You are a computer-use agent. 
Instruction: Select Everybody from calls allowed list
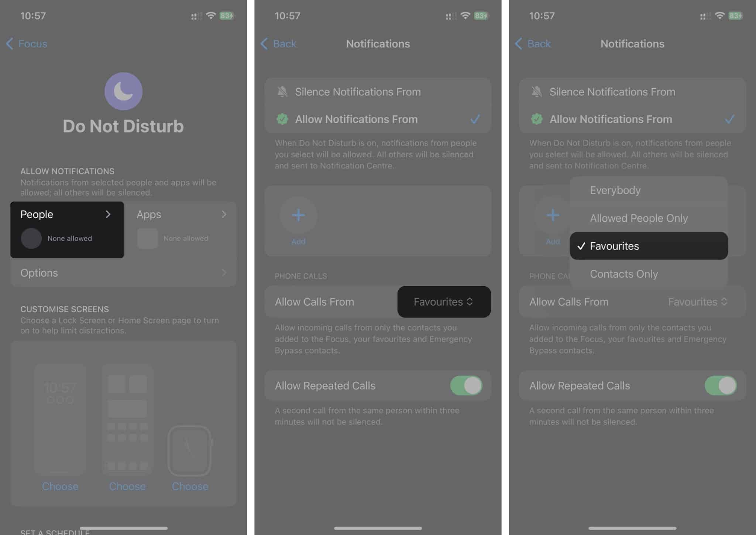point(615,190)
